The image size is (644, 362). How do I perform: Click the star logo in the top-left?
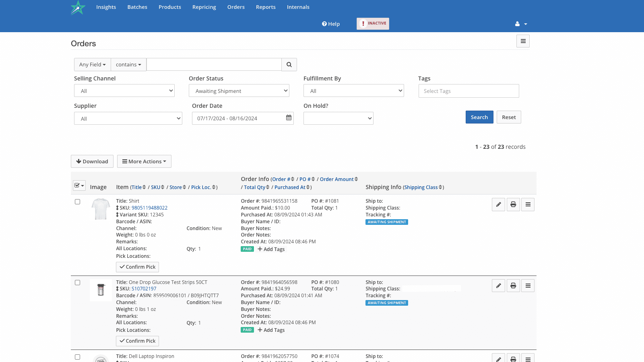[78, 8]
